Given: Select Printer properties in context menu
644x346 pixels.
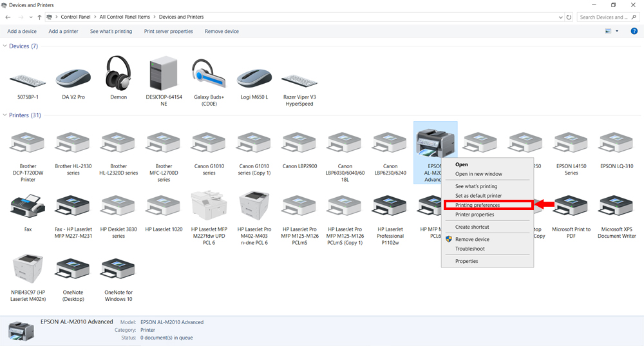Looking at the screenshot, I should [x=475, y=215].
